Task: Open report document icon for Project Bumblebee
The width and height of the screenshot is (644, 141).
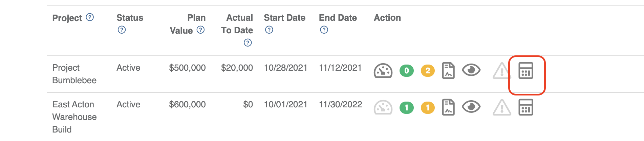Action: tap(448, 70)
